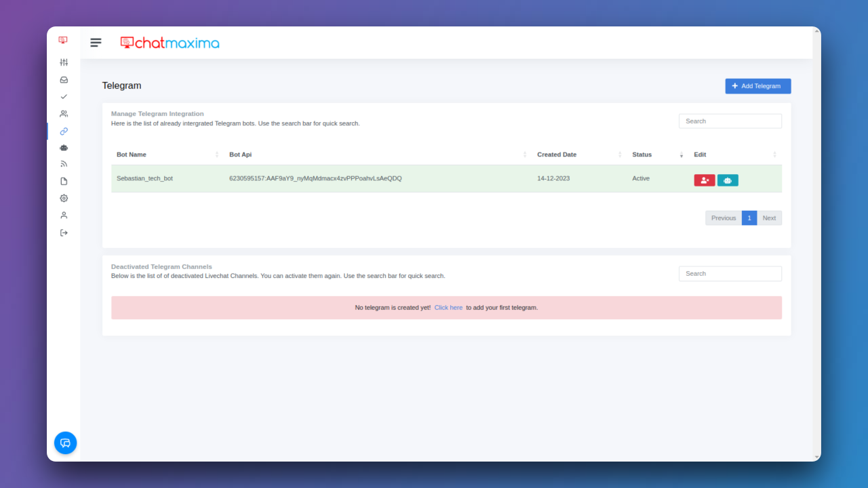868x488 pixels.
Task: Click red user icon button for Sebastian_tech_bot
Action: tap(705, 180)
